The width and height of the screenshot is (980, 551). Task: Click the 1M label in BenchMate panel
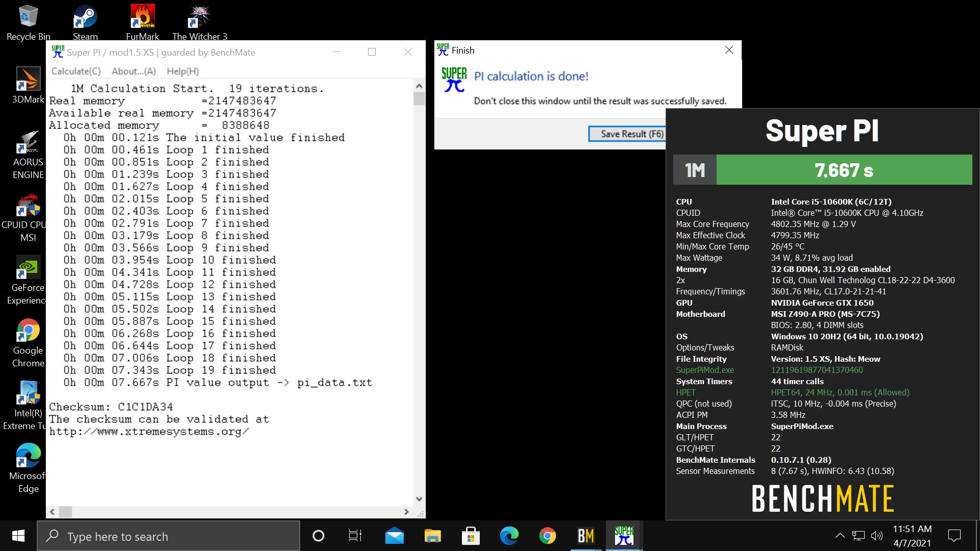coord(695,170)
